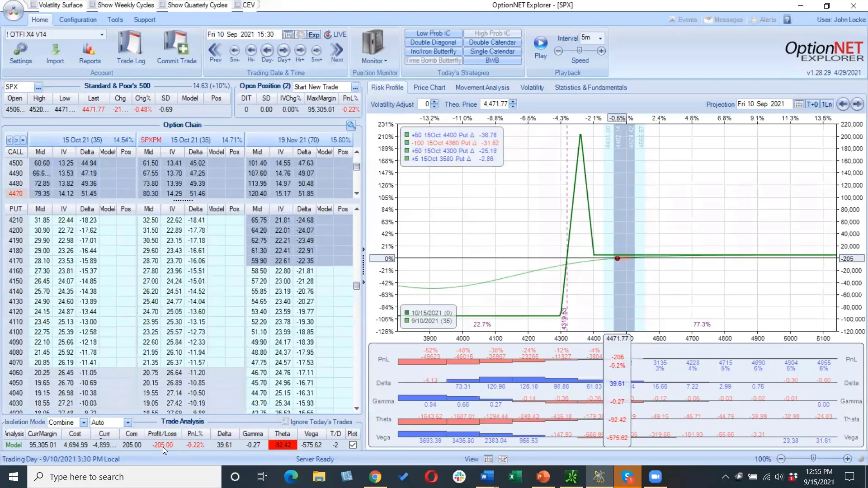Open the Statistics & Fundamentals tab
868x488 pixels.
point(591,88)
